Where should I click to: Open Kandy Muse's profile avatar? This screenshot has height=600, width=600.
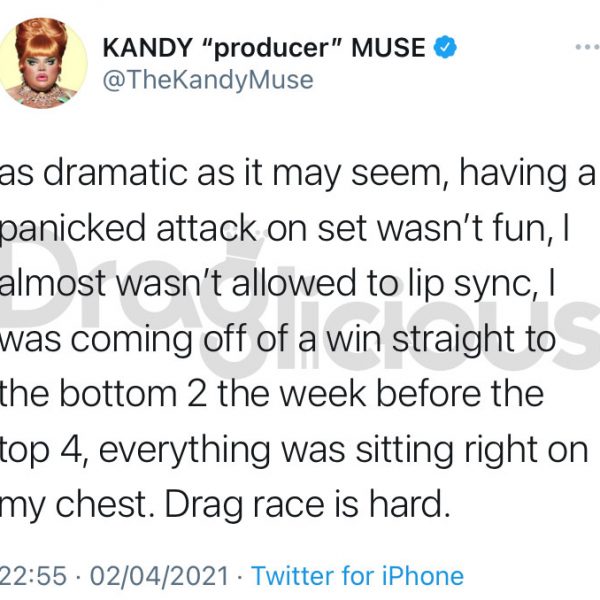point(43,63)
